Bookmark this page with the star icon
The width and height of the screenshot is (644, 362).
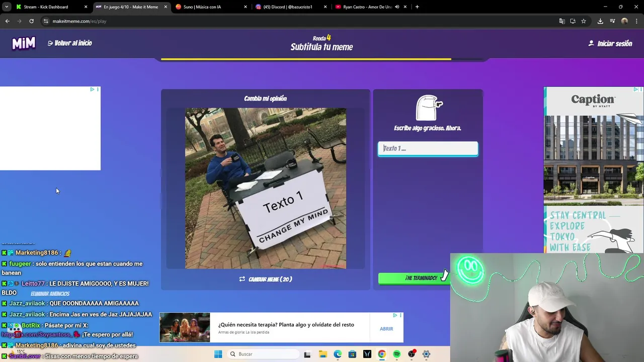pyautogui.click(x=584, y=21)
